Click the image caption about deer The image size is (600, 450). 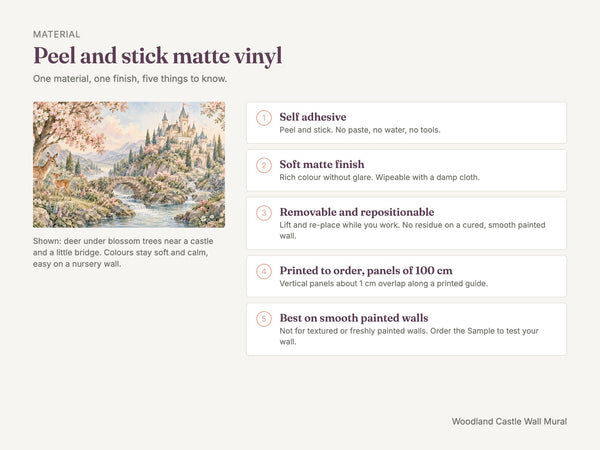coord(123,253)
